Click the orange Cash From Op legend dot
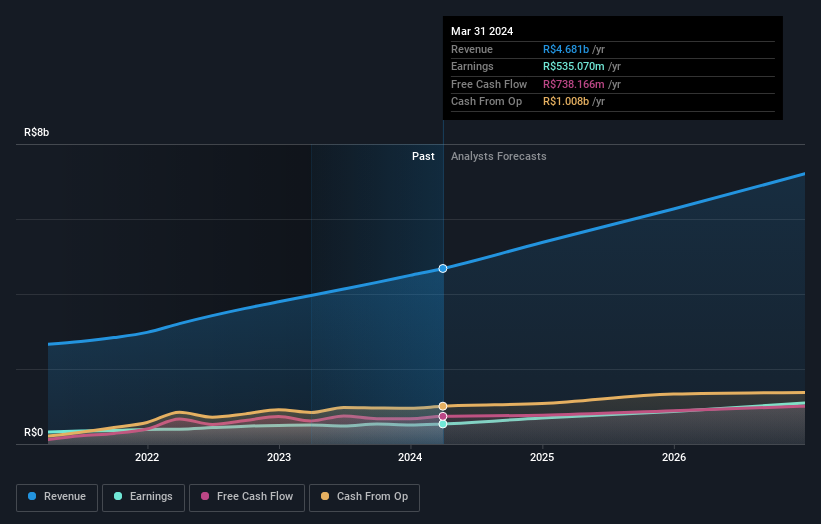 pyautogui.click(x=325, y=496)
